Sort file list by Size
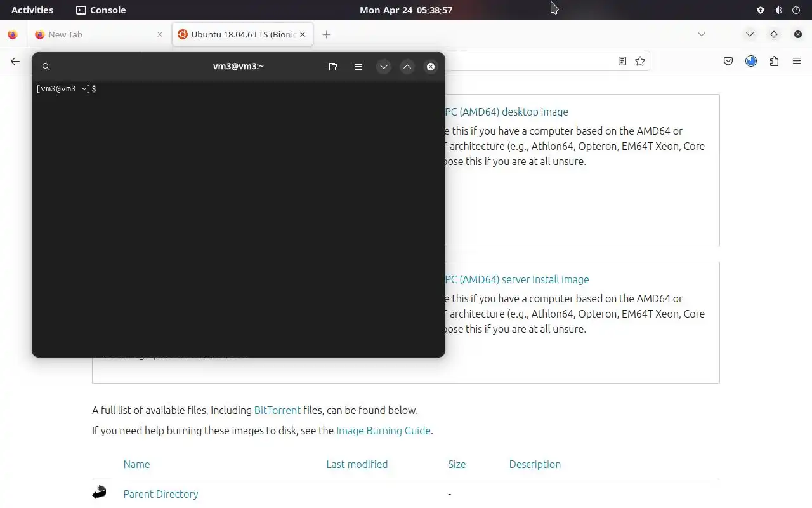This screenshot has height=508, width=812. tap(457, 464)
